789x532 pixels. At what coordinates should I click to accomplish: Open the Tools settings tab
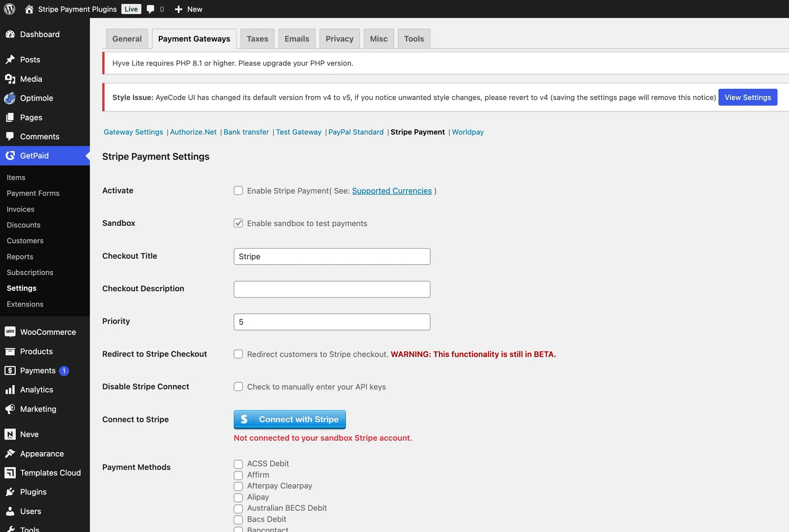414,38
